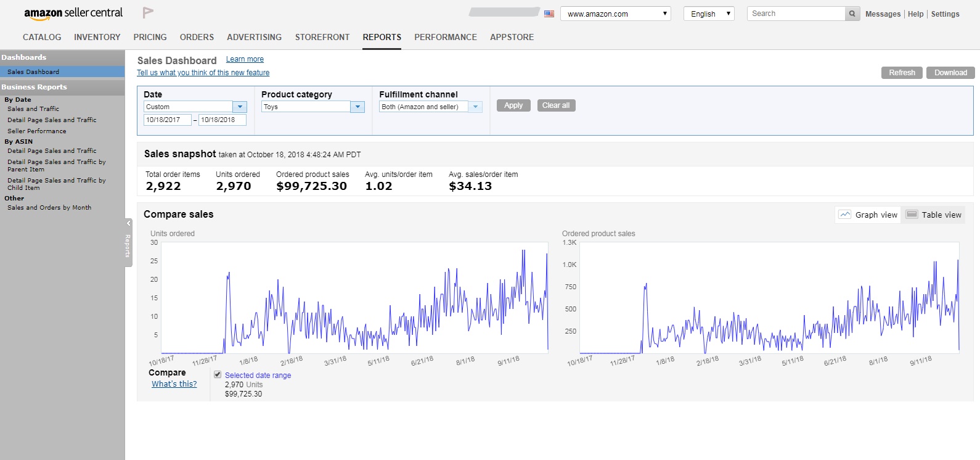Open the English language dropdown
This screenshot has height=460, width=980.
pos(709,14)
